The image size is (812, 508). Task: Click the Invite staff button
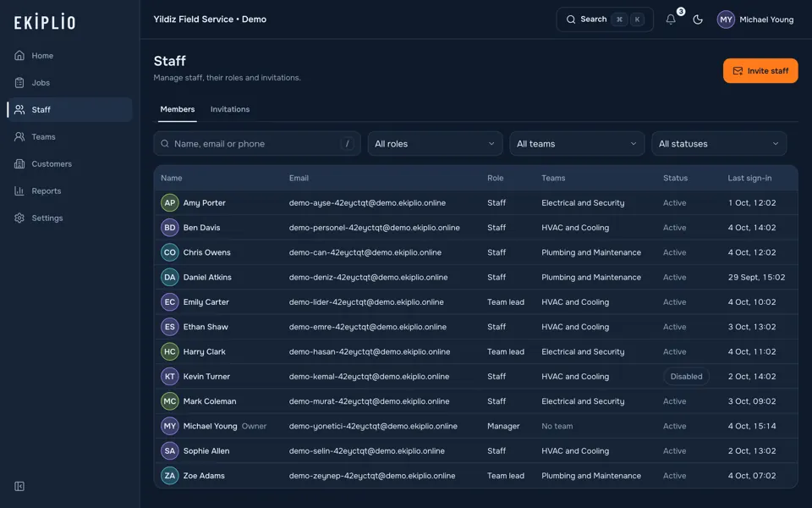(760, 70)
